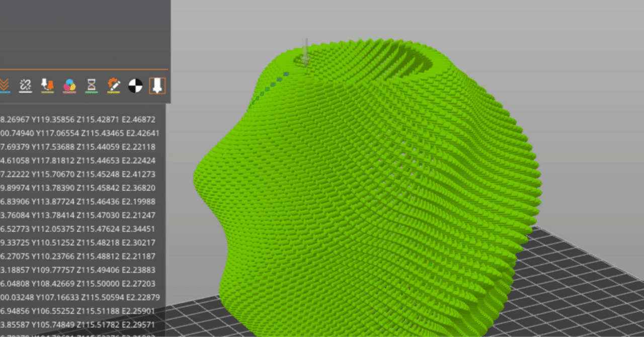The height and width of the screenshot is (337, 644).
Task: Toggle tool change markers (nozzle icon)
Action: 47,86
